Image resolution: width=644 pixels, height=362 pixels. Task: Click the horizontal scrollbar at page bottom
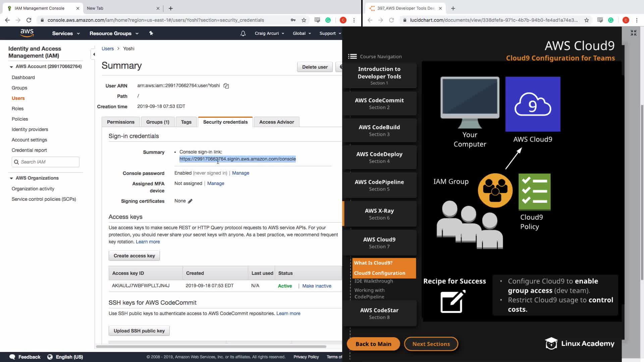[211, 346]
